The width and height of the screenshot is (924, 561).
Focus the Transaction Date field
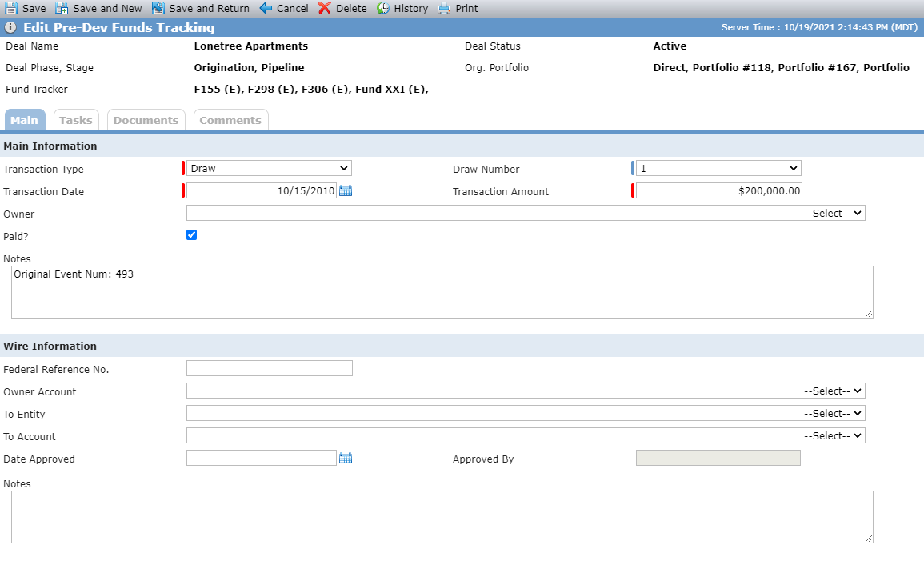coord(262,190)
